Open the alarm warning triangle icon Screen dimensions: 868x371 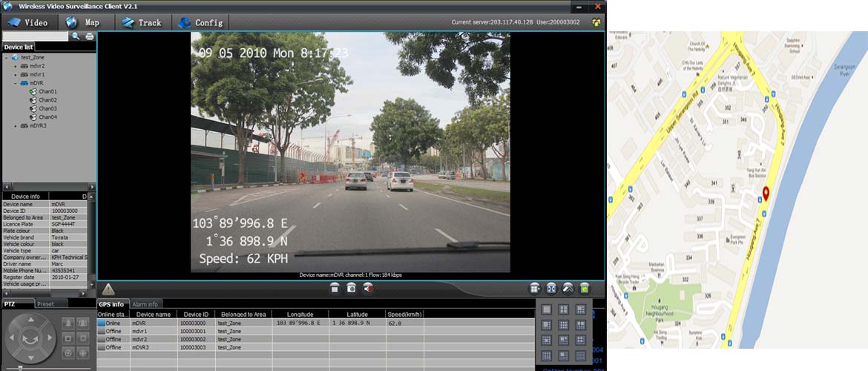pos(108,289)
